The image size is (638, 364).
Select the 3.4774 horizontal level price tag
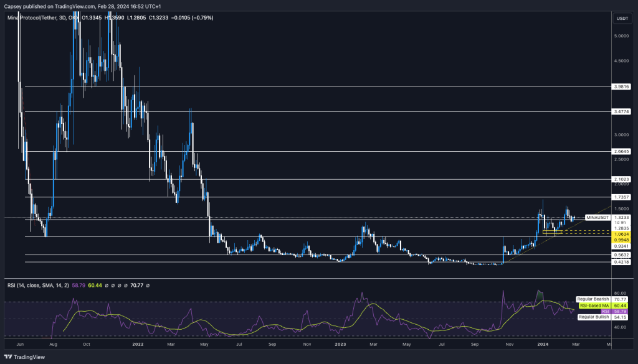(622, 111)
